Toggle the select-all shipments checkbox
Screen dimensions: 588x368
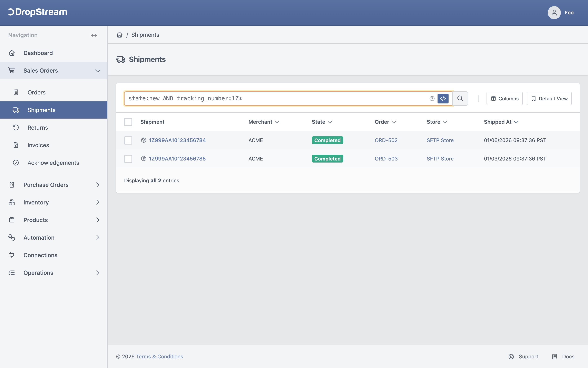point(128,122)
